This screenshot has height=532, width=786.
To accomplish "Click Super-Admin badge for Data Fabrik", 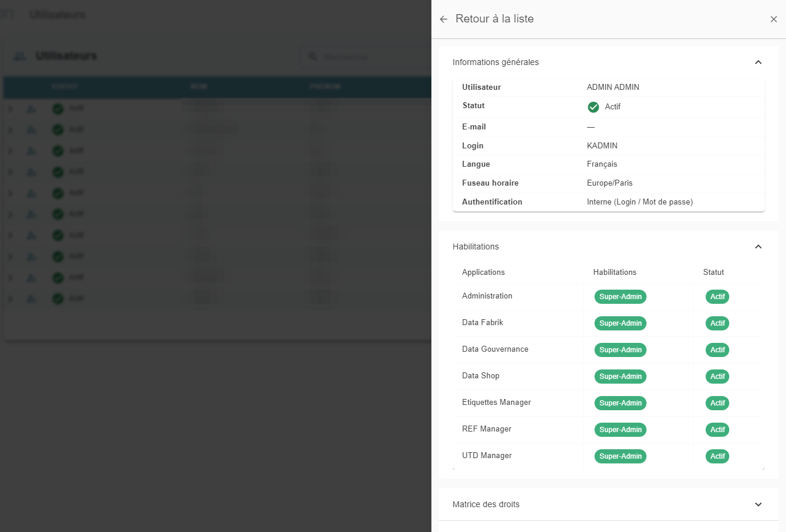I will pos(621,323).
